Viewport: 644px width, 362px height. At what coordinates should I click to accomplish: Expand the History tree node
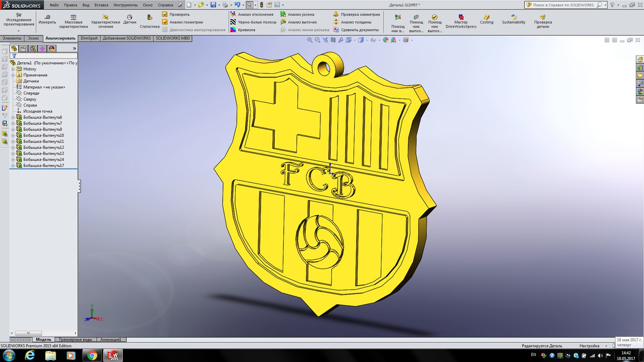pyautogui.click(x=13, y=69)
